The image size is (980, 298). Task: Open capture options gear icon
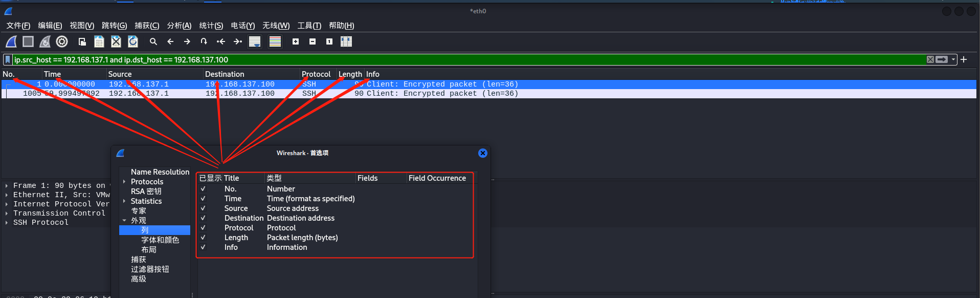click(62, 41)
